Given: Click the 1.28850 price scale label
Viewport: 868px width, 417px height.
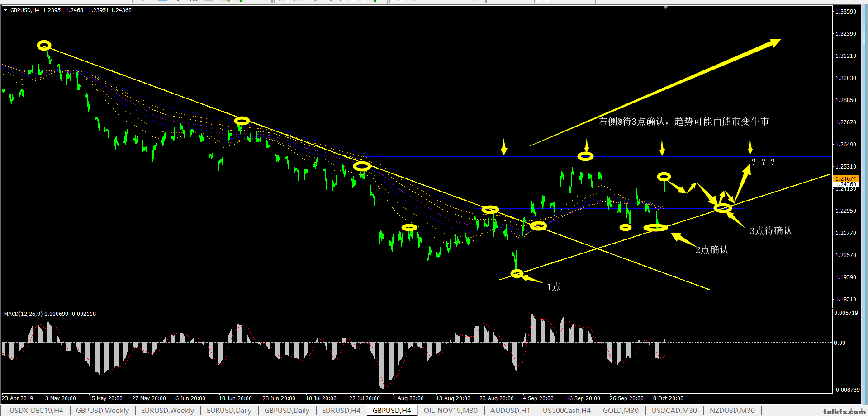Looking at the screenshot, I should 845,100.
